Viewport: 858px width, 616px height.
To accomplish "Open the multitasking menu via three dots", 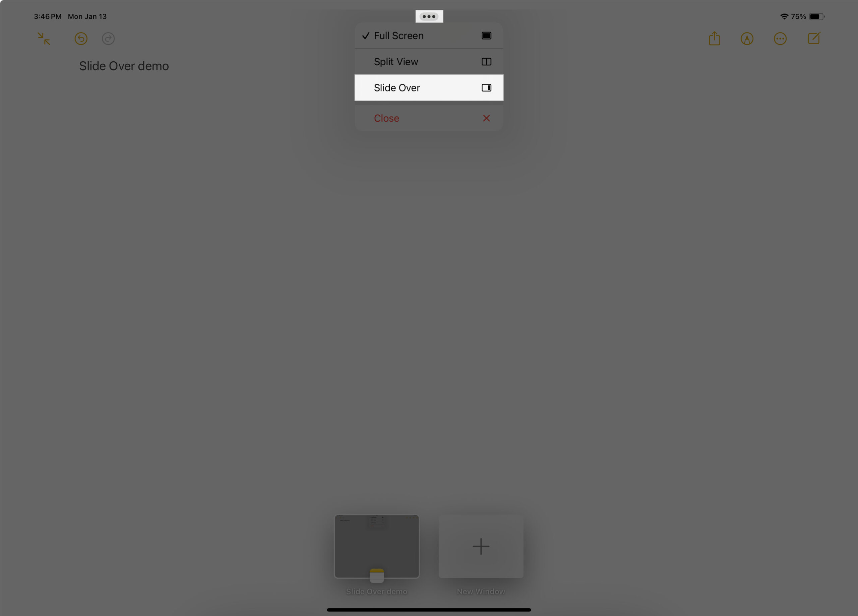I will [x=429, y=16].
